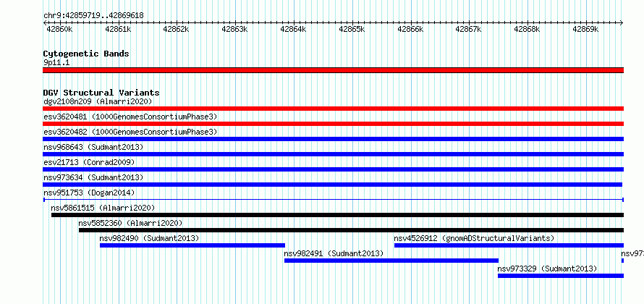The height and width of the screenshot is (304, 644).
Task: Click the nsv5852360 (Almarri2020) label
Action: (130, 223)
